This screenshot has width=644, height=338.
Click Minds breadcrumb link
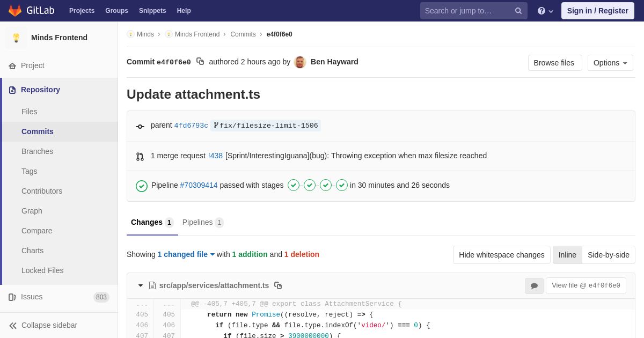[x=145, y=34]
